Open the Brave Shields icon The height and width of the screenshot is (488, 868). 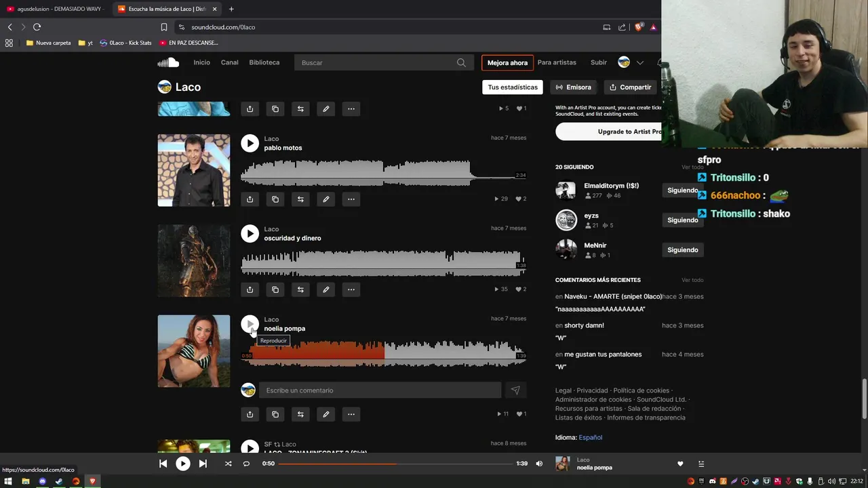coord(638,27)
